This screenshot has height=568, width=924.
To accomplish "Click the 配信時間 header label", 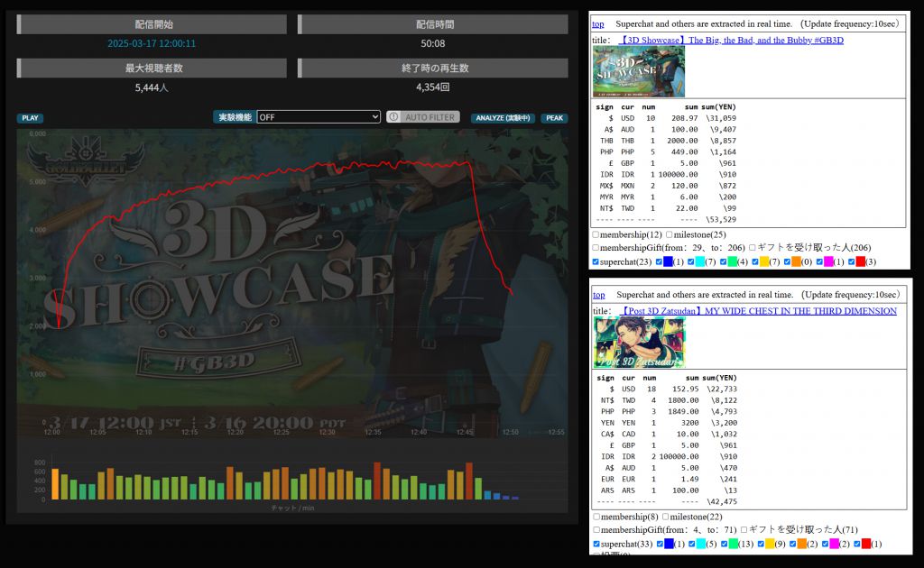I will [435, 24].
